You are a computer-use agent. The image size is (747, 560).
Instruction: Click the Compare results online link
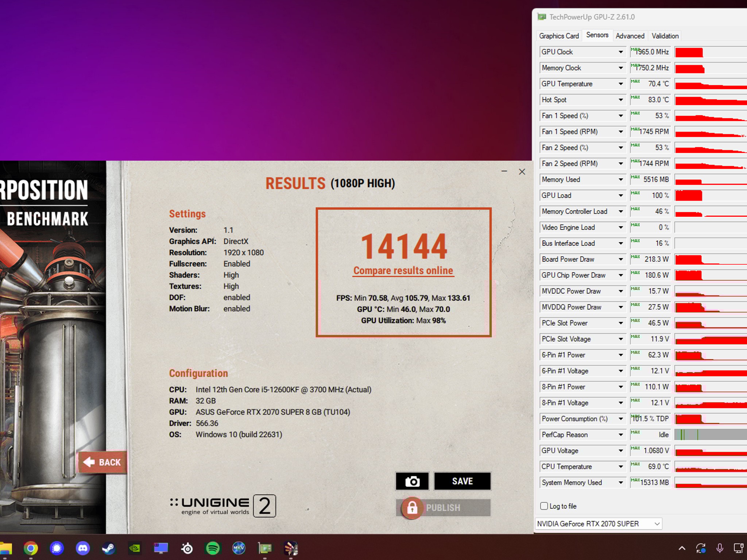pyautogui.click(x=403, y=271)
